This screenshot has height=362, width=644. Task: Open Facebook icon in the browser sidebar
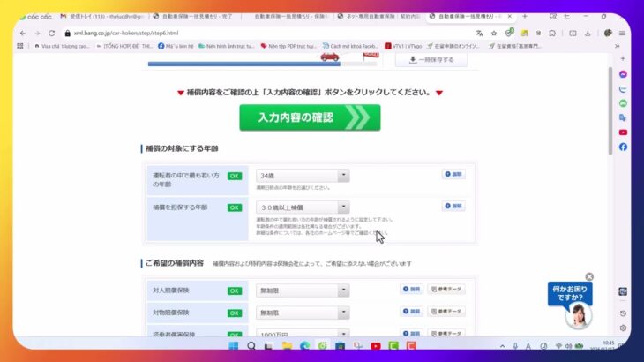pyautogui.click(x=623, y=147)
